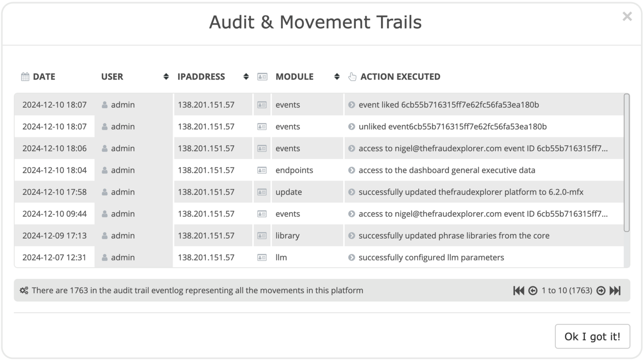The width and height of the screenshot is (644, 362).
Task: Click the ACTION EXECUTED column header
Action: [400, 77]
